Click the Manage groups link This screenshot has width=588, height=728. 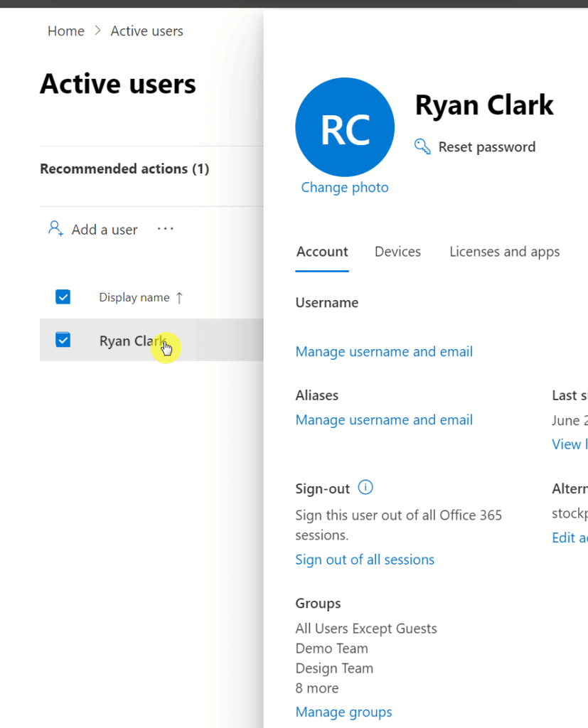(343, 712)
